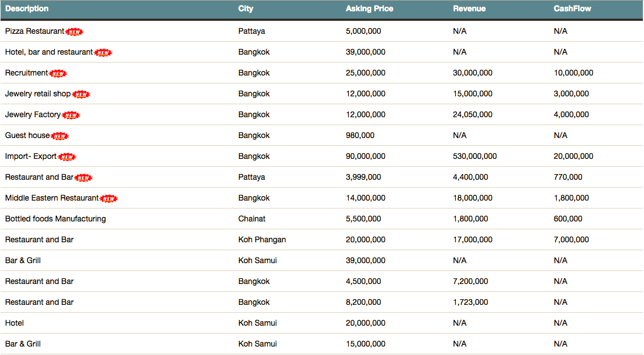Click the NEW badge beside Jewelry Factory

pyautogui.click(x=71, y=115)
